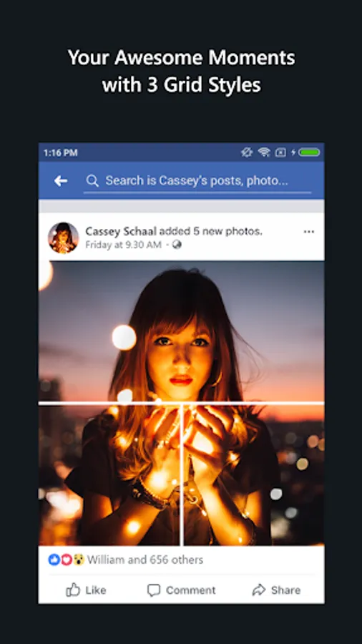Open the top large grid photo
The image size is (362, 644).
[x=182, y=331]
